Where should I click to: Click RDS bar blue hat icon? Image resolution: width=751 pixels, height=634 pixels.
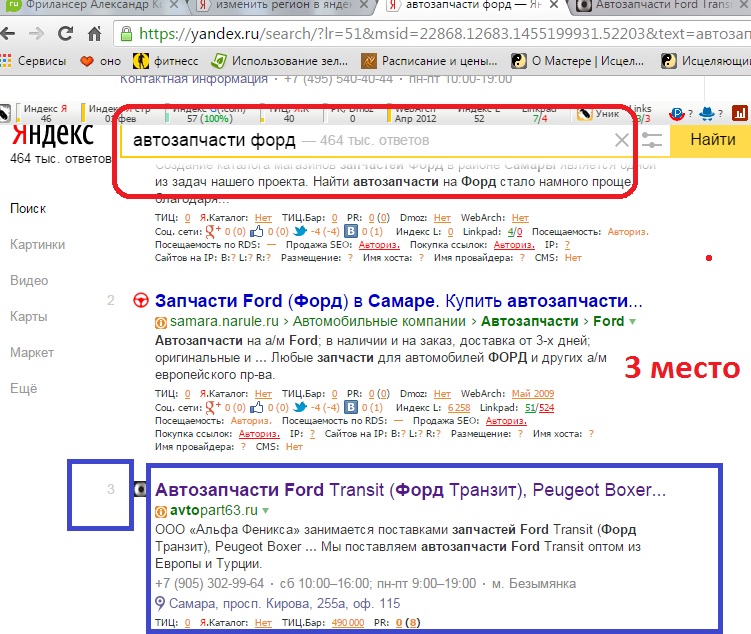click(706, 113)
